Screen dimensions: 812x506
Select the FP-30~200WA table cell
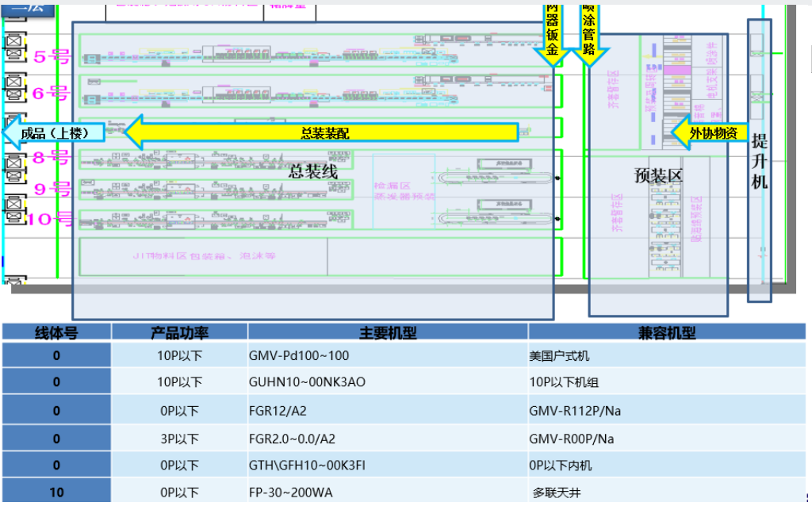click(291, 493)
